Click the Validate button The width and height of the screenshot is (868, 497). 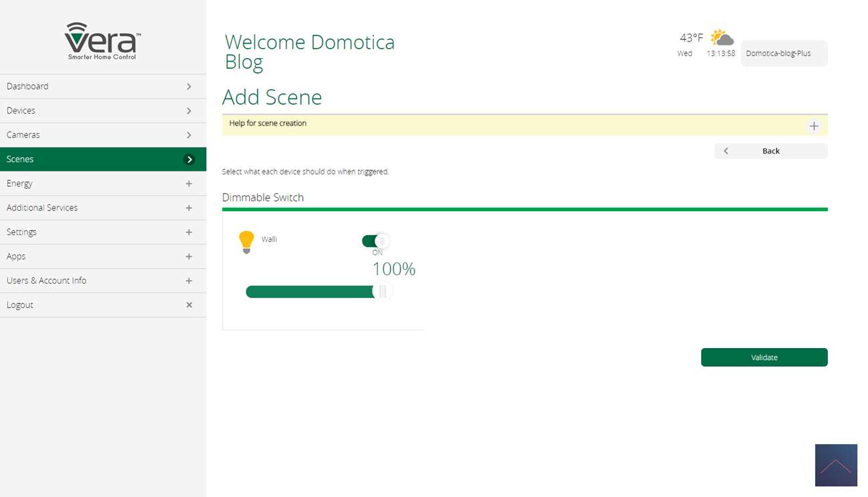pyautogui.click(x=764, y=357)
